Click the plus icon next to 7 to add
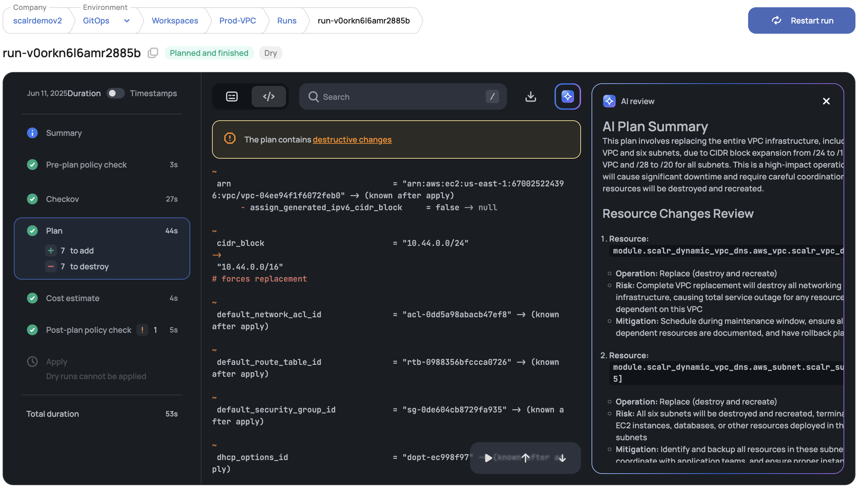Viewport: 868px width, 503px height. pyautogui.click(x=51, y=251)
